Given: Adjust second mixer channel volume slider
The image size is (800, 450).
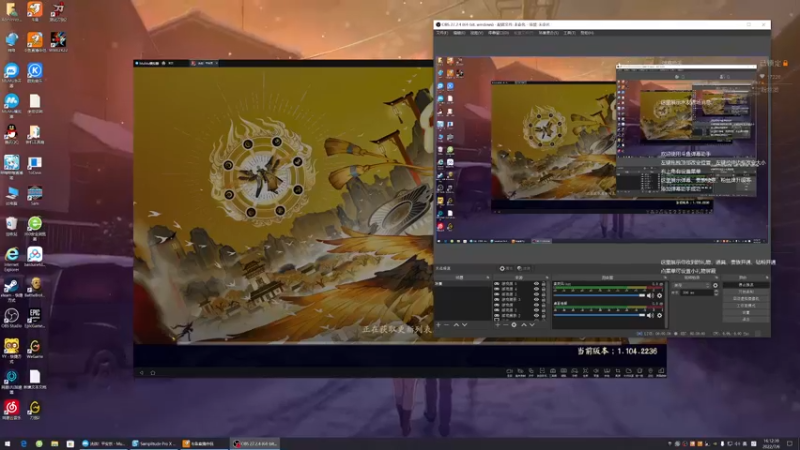Looking at the screenshot, I should point(599,315).
